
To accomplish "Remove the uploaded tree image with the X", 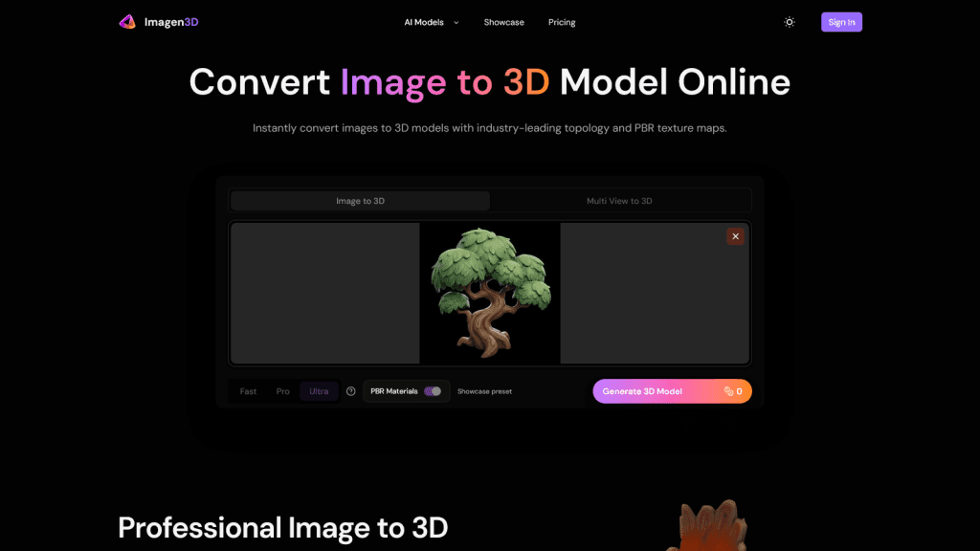I will point(735,236).
